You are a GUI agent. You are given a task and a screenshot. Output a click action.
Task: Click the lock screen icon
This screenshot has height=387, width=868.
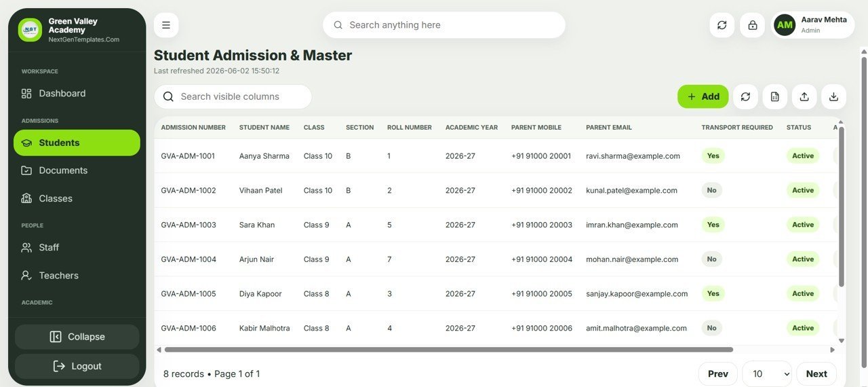pyautogui.click(x=752, y=25)
